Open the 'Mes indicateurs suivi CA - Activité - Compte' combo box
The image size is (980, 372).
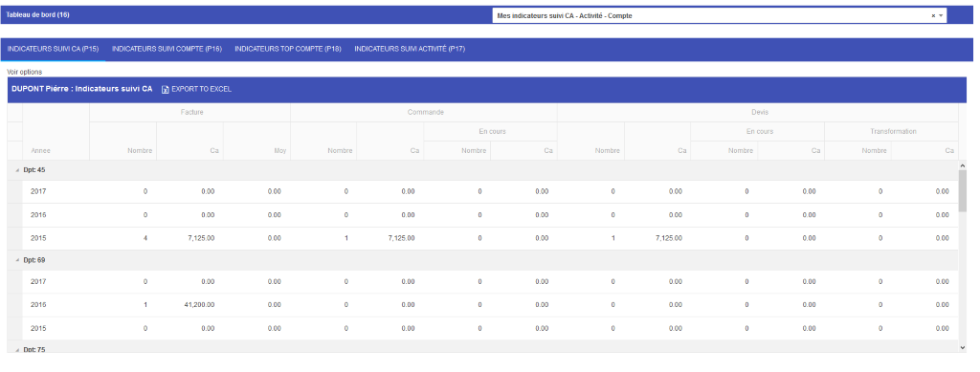719,15
